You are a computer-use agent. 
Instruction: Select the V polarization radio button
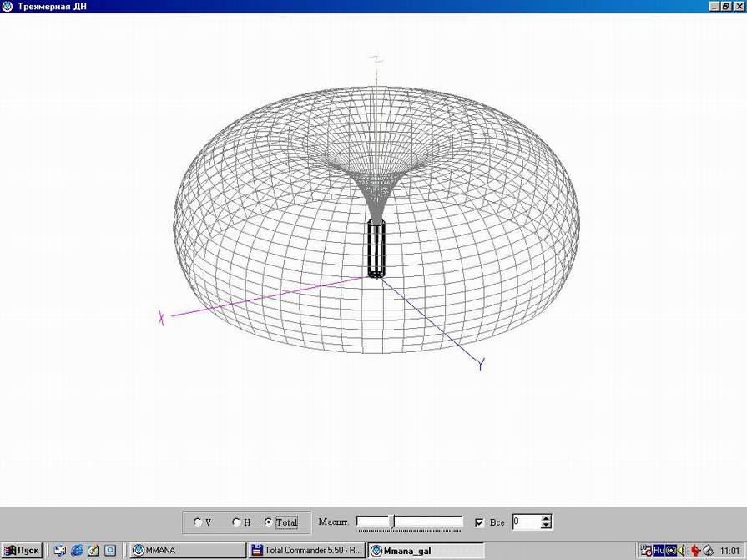coord(197,522)
